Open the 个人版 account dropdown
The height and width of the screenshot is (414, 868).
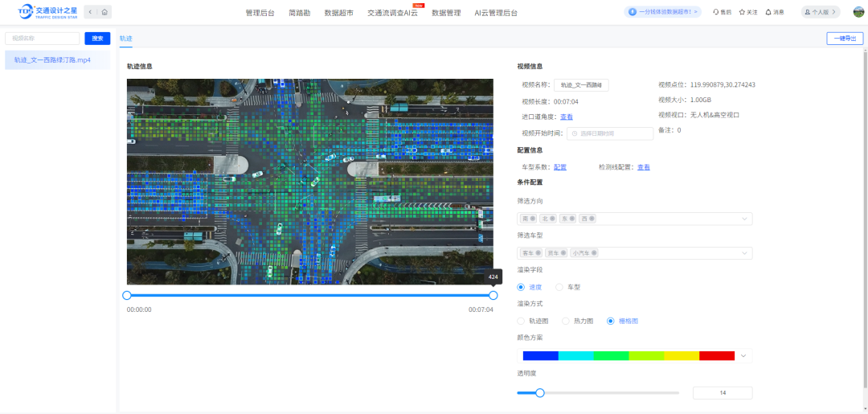[821, 11]
